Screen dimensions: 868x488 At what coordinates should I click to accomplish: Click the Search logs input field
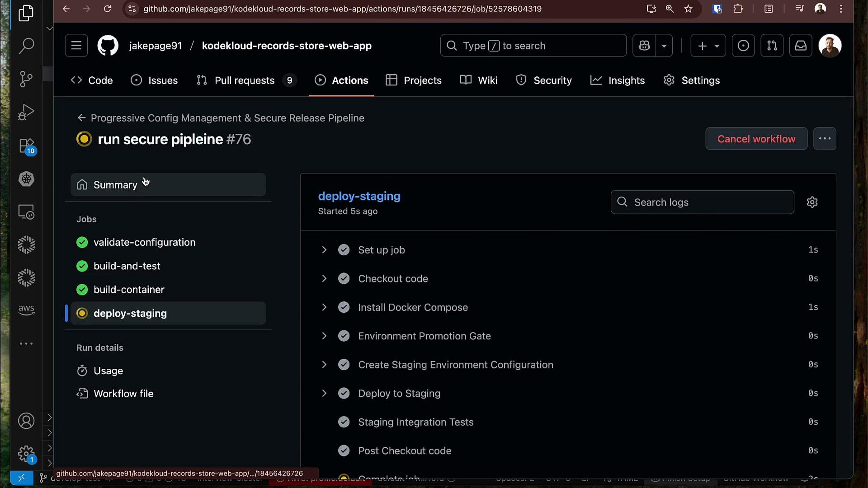coord(702,202)
